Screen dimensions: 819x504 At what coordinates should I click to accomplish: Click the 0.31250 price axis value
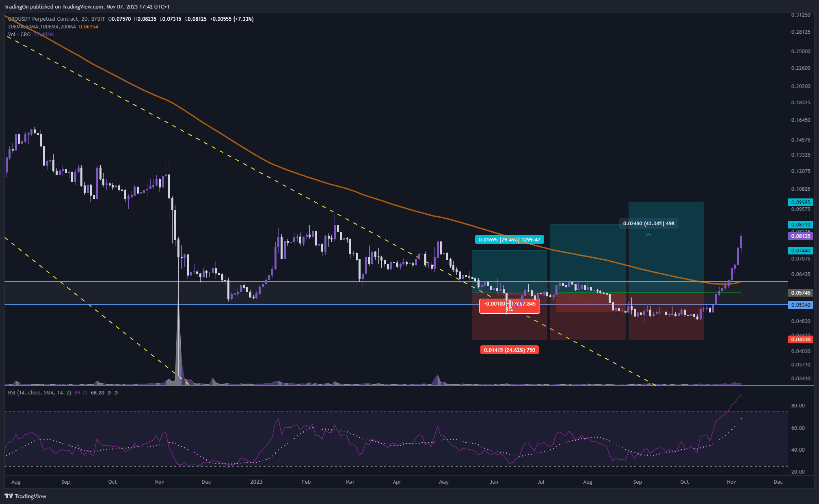(801, 15)
